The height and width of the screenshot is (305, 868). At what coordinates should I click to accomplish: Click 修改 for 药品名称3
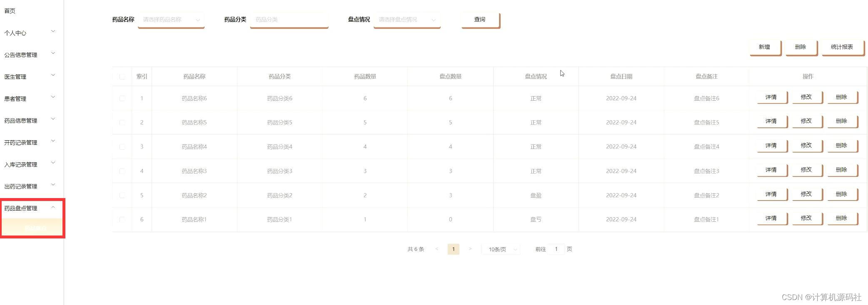(807, 170)
